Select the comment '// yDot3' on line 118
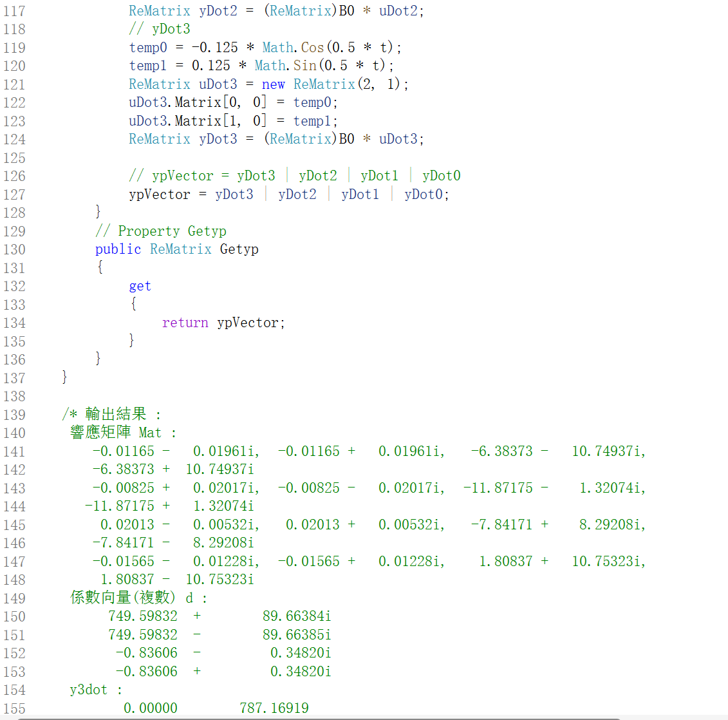728x720 pixels. (x=160, y=29)
